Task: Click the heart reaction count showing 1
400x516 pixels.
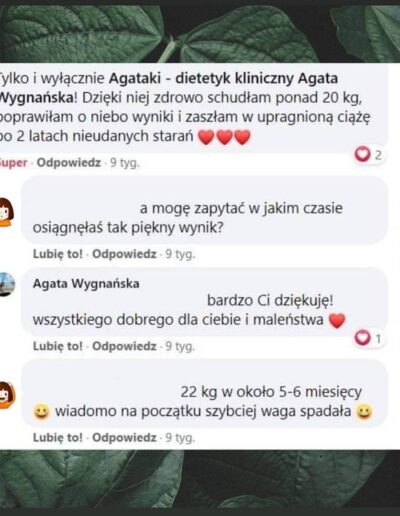Action: pyautogui.click(x=369, y=339)
